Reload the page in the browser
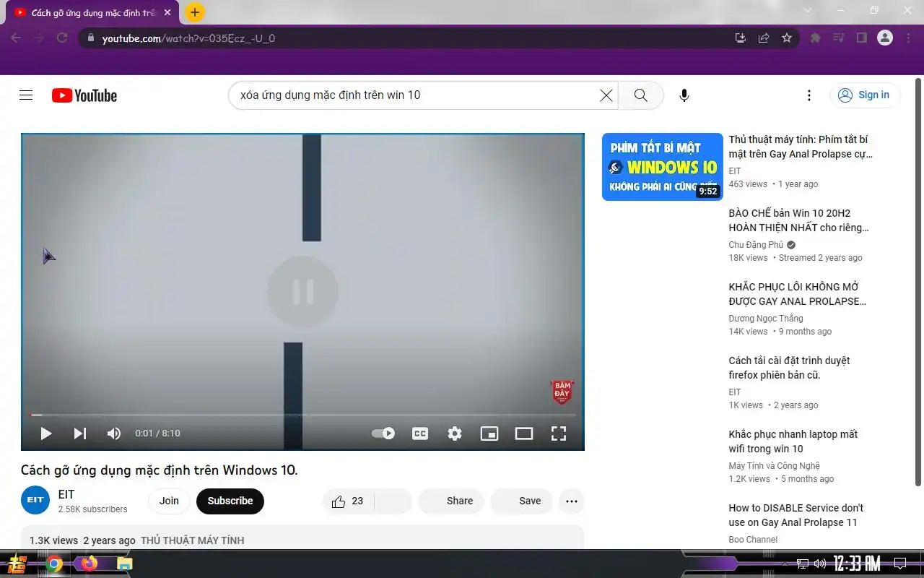Image resolution: width=924 pixels, height=578 pixels. coord(62,38)
